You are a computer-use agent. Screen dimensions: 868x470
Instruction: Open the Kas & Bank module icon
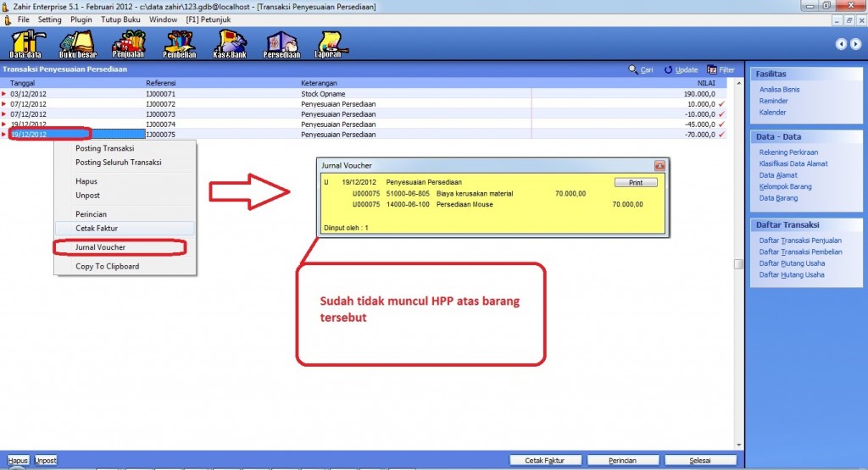click(x=231, y=44)
